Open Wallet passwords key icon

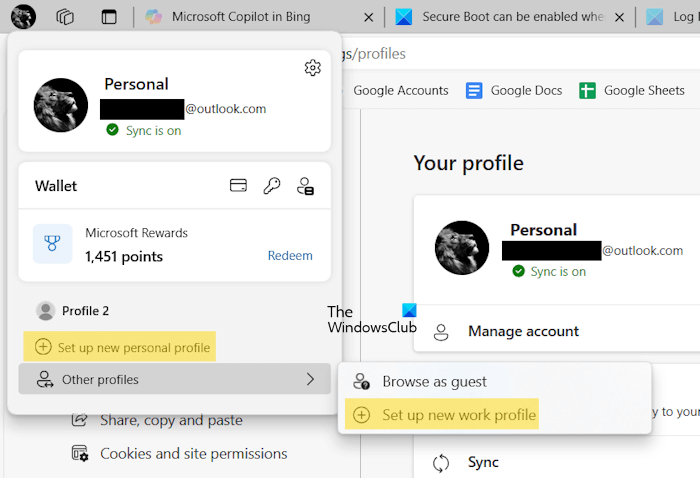point(272,185)
